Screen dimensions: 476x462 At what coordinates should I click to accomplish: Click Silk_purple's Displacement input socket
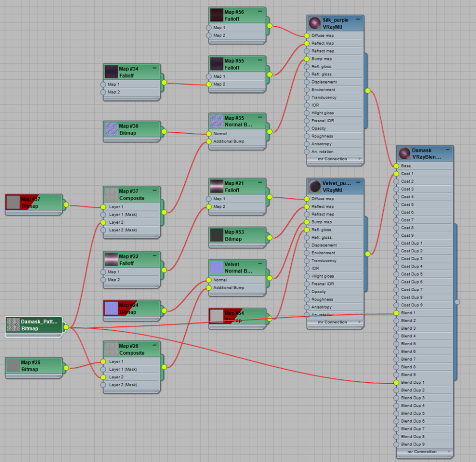pos(306,82)
